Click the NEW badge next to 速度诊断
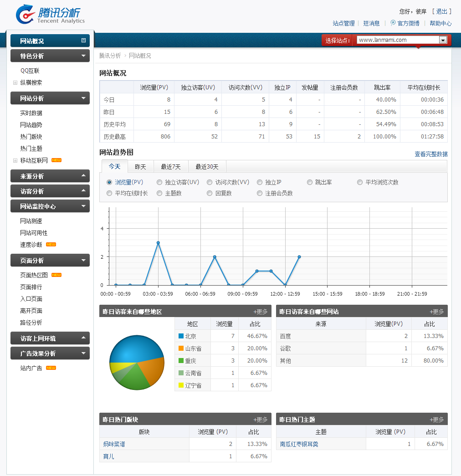461x476 pixels. [51, 245]
